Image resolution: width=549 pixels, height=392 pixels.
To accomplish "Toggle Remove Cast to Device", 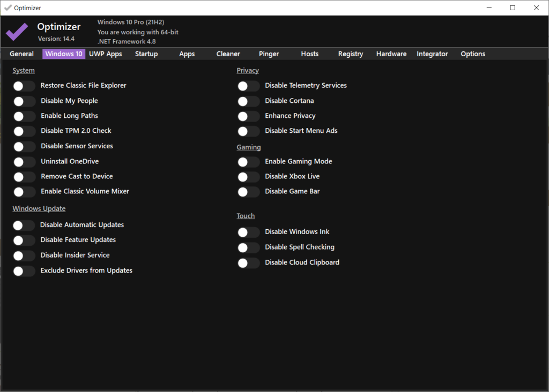I will (x=24, y=177).
